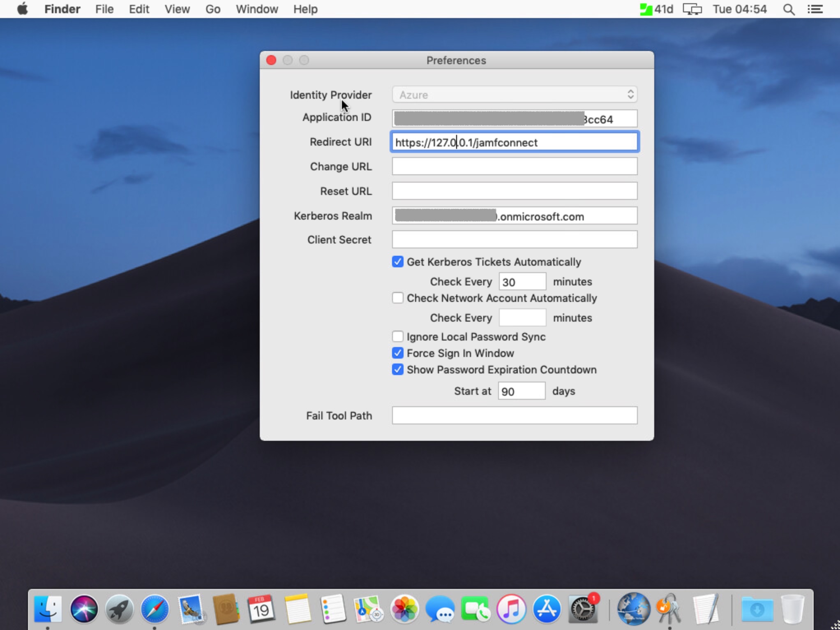840x630 pixels.
Task: Uncheck Show Password Expiration Countdown
Action: pyautogui.click(x=397, y=370)
